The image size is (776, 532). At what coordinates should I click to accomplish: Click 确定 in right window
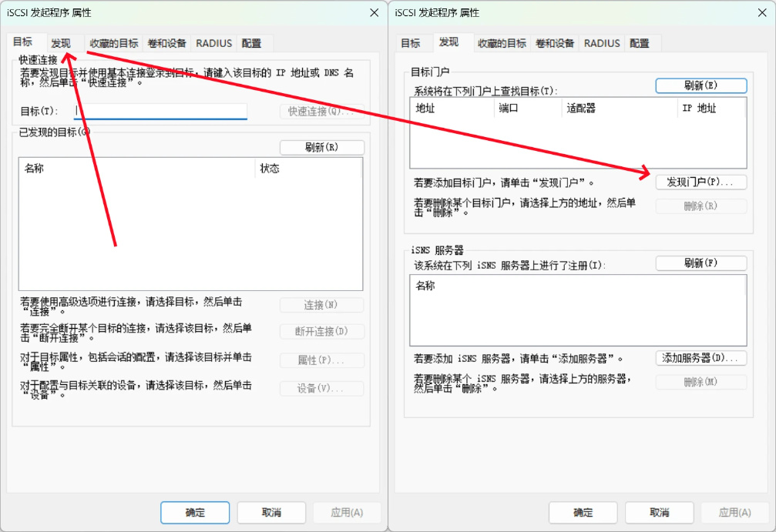tap(583, 513)
